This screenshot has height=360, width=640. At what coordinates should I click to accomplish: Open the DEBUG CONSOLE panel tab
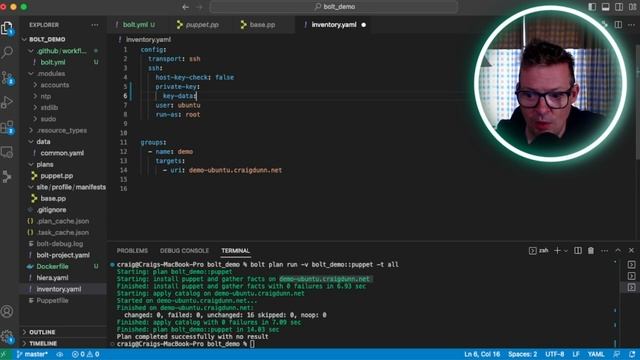pyautogui.click(x=184, y=251)
